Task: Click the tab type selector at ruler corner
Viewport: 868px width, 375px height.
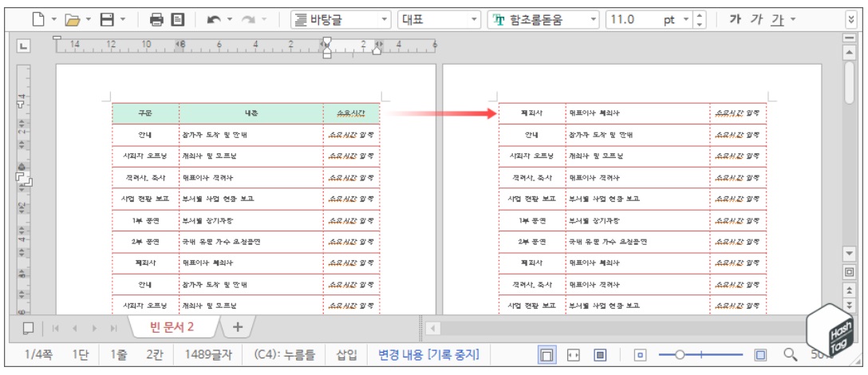Action: pyautogui.click(x=24, y=46)
